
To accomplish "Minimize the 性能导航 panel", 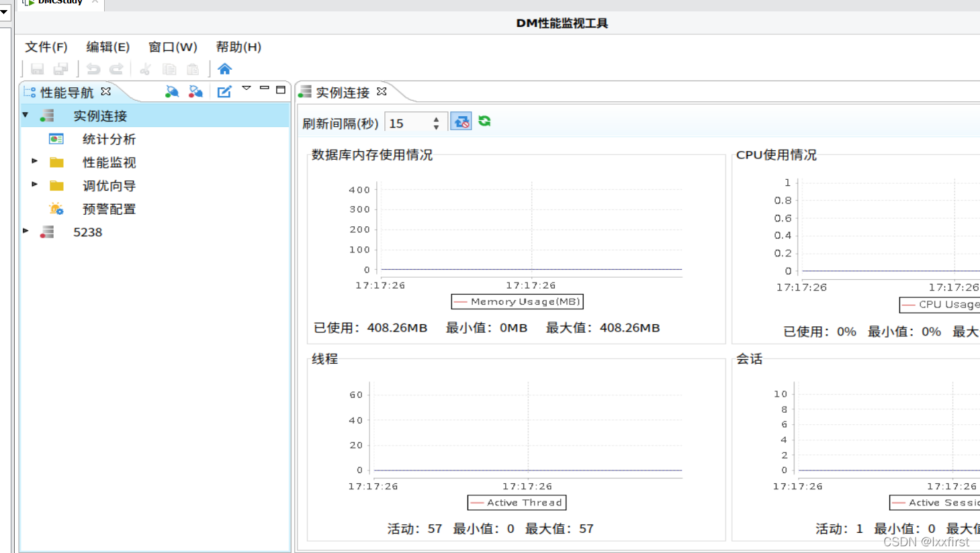I will (x=264, y=89).
